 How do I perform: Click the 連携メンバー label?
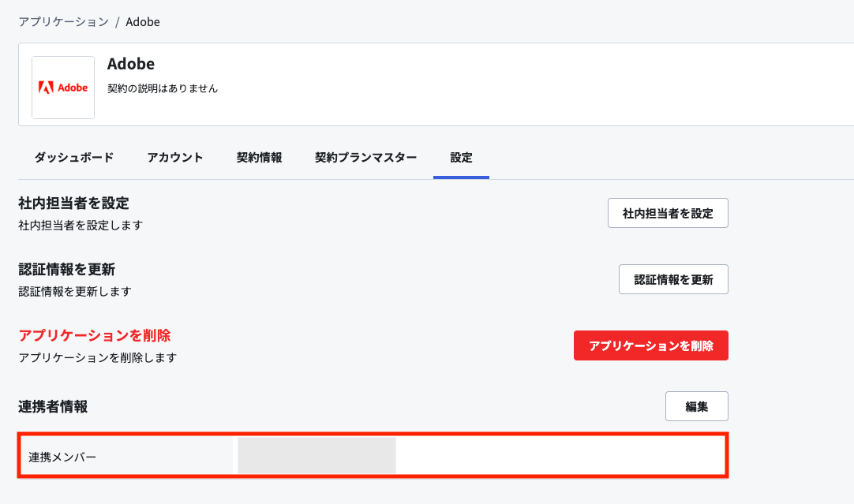point(62,457)
